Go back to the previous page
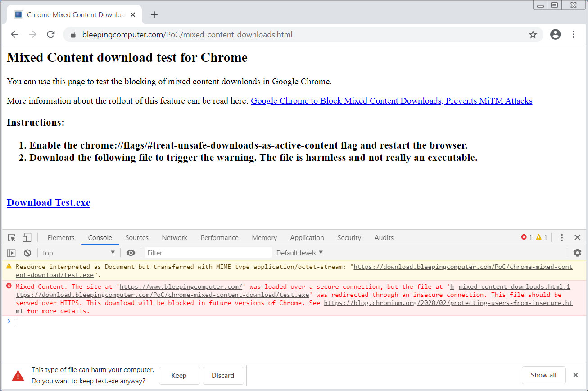 (x=14, y=35)
